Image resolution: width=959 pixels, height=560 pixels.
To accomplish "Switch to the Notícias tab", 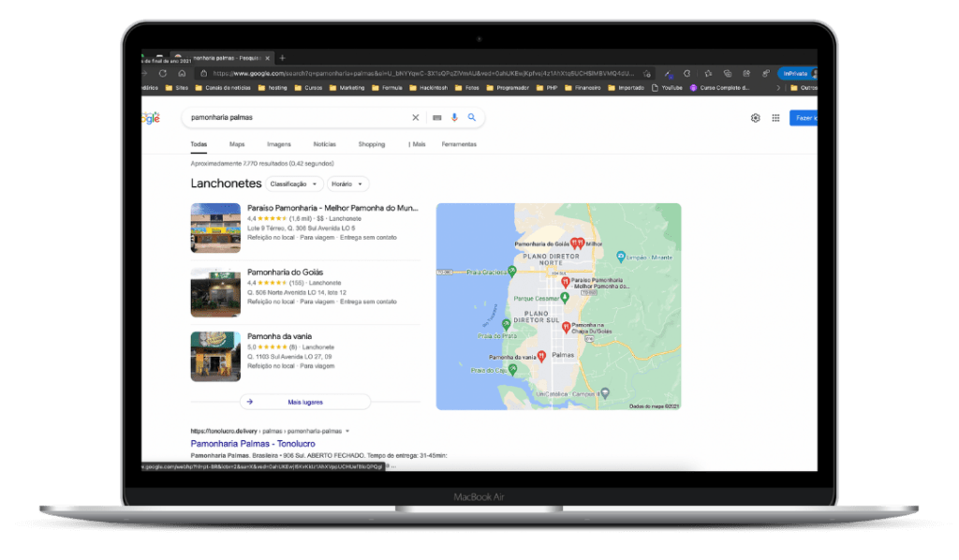I will click(325, 144).
